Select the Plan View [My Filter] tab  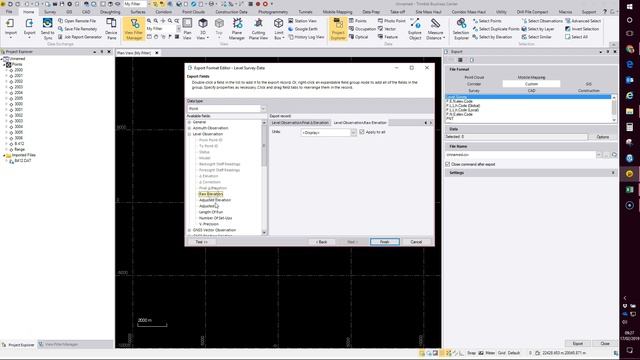134,53
